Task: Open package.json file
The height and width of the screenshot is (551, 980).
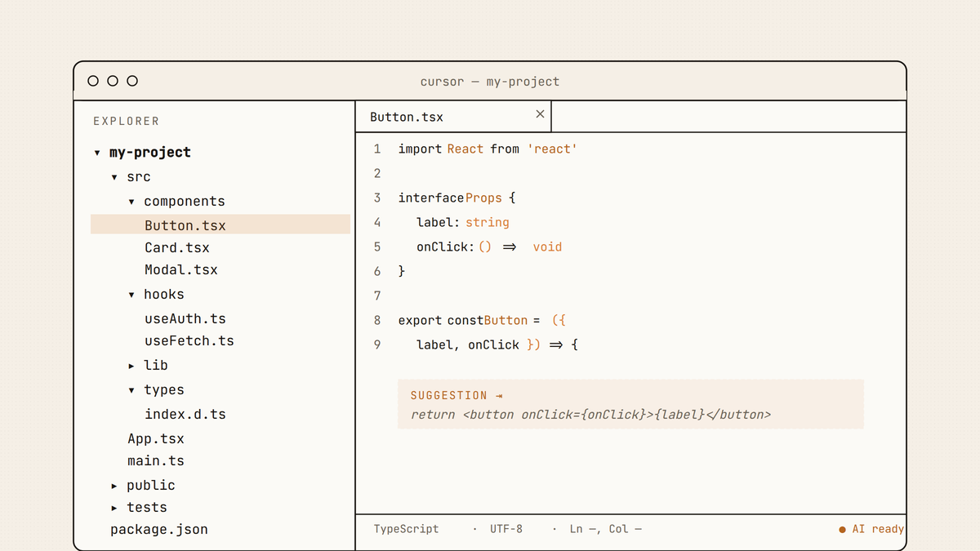Action: tap(159, 529)
